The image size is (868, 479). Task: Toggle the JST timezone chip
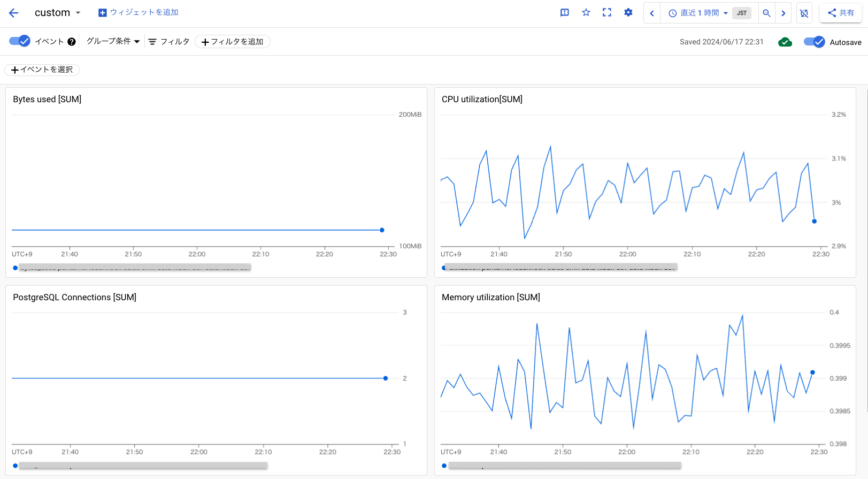(742, 13)
